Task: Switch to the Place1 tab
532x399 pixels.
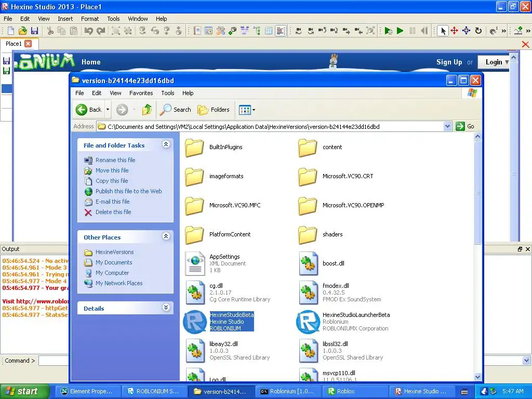Action: pos(14,44)
